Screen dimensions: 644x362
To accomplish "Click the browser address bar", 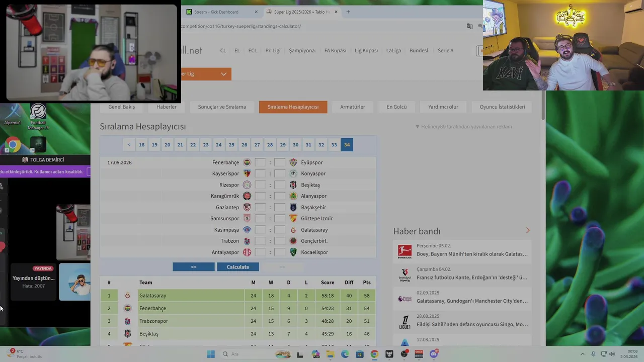I will (x=322, y=26).
